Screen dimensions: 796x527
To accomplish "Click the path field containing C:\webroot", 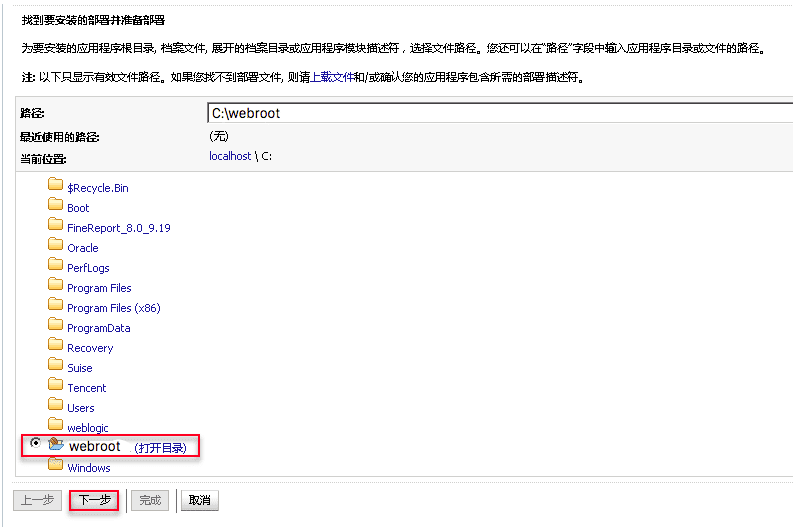I will pyautogui.click(x=500, y=113).
